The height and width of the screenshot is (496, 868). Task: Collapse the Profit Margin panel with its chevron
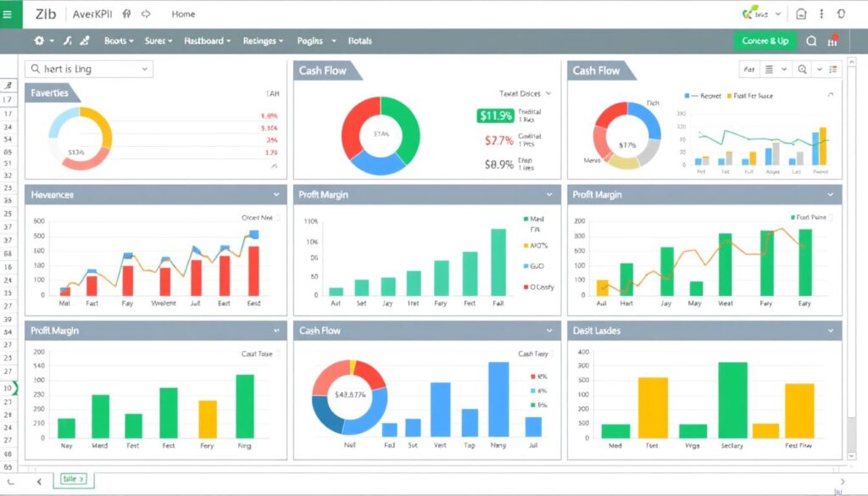click(x=548, y=194)
